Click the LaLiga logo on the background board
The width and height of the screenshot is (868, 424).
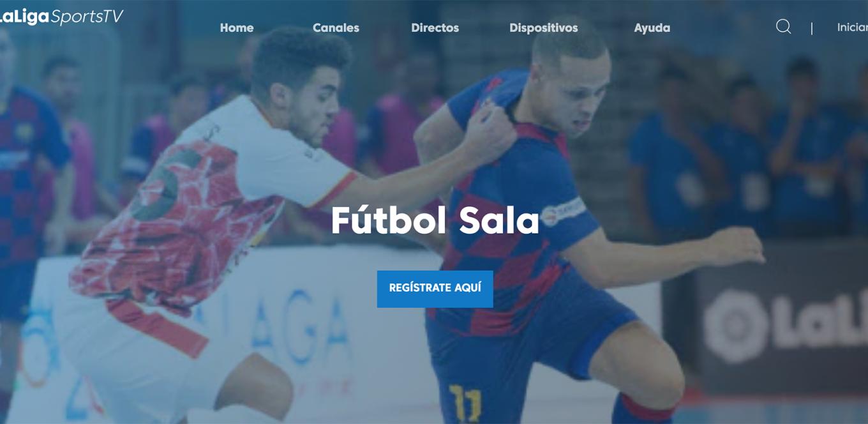coord(785,326)
